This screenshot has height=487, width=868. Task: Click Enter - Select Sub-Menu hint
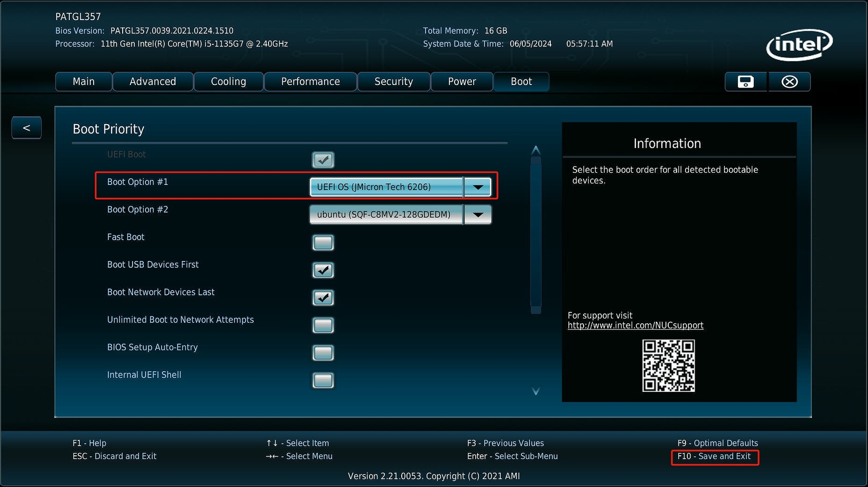point(512,456)
